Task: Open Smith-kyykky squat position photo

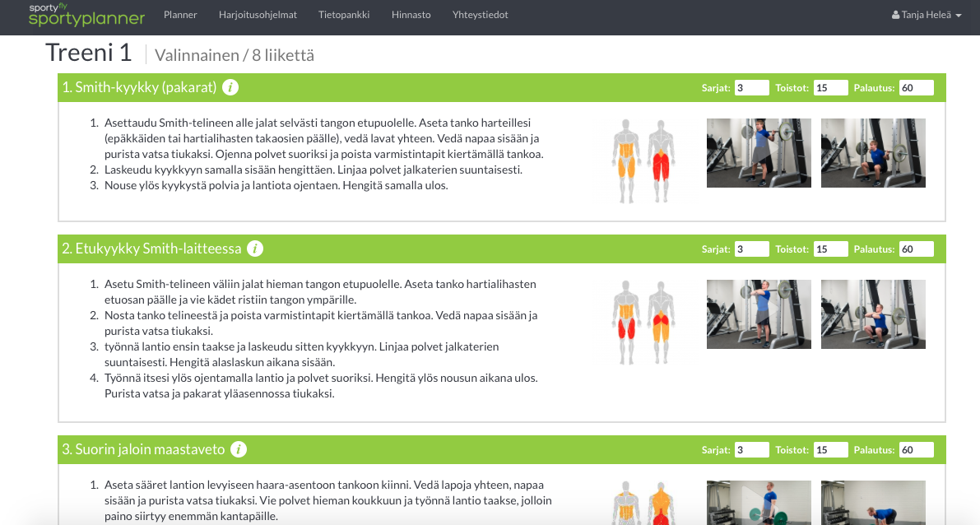Action: [x=873, y=153]
